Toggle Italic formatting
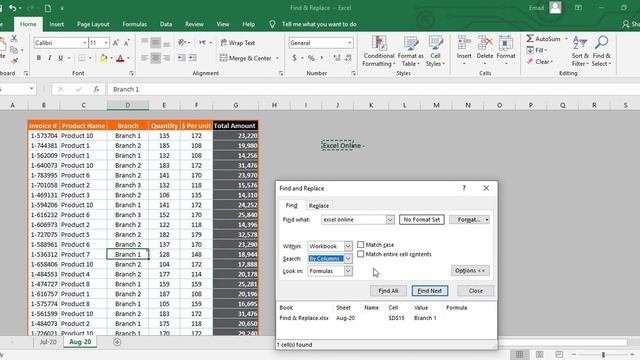Image resolution: width=640 pixels, height=360 pixels. 49,58
